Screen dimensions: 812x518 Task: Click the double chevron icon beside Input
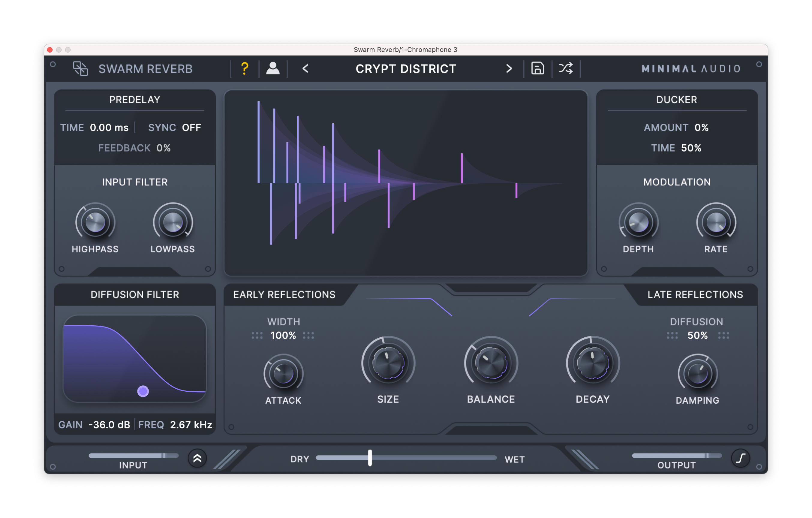pos(197,458)
